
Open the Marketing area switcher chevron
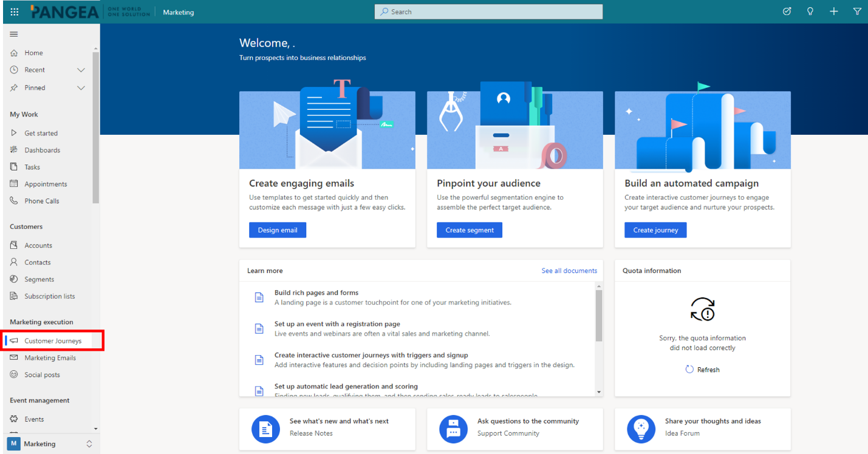pyautogui.click(x=89, y=444)
